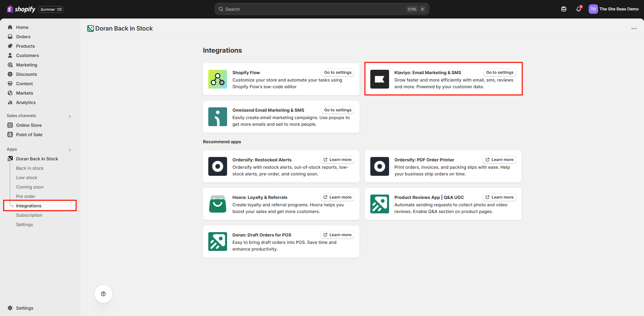Click the Integrations page heading
644x316 pixels.
(x=222, y=50)
